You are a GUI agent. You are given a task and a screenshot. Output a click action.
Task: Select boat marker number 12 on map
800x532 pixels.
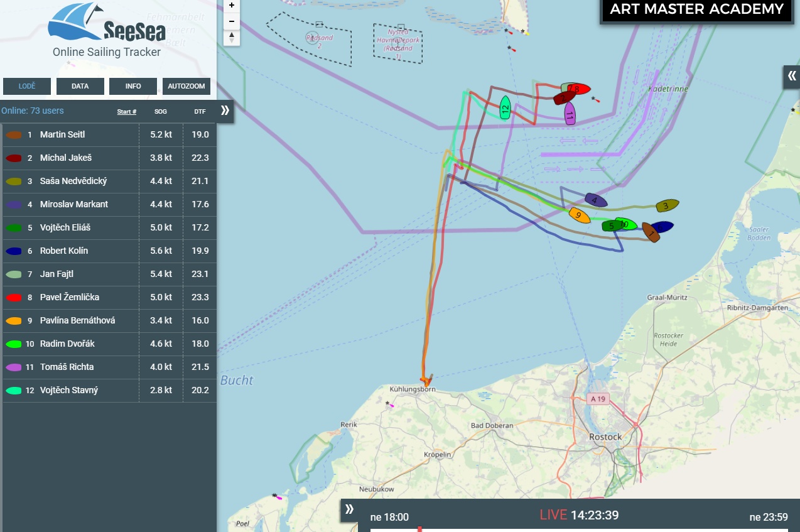coord(505,108)
